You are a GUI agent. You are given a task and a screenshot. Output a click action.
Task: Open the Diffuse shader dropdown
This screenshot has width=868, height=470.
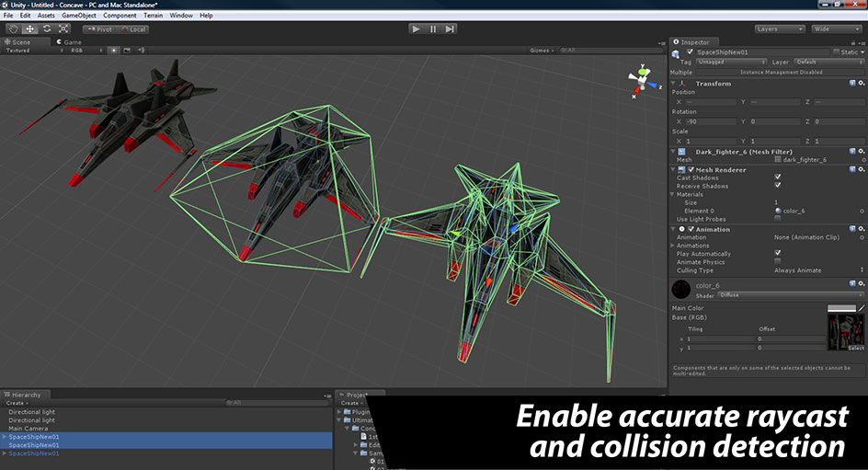(x=791, y=295)
